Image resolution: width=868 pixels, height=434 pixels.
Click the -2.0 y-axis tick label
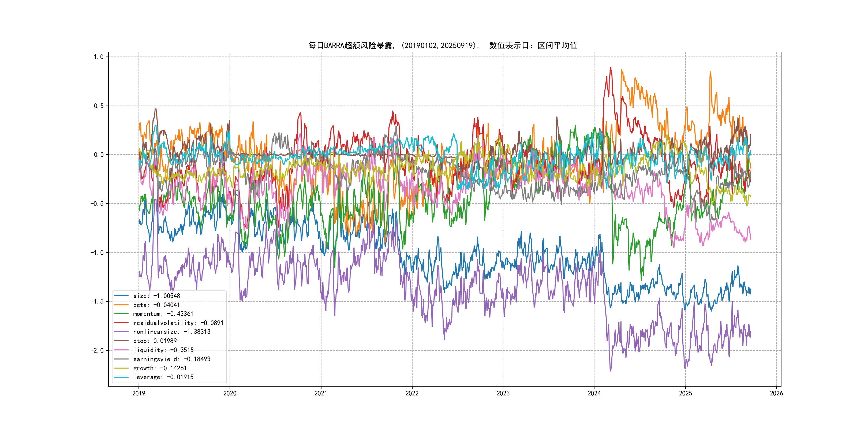97,350
